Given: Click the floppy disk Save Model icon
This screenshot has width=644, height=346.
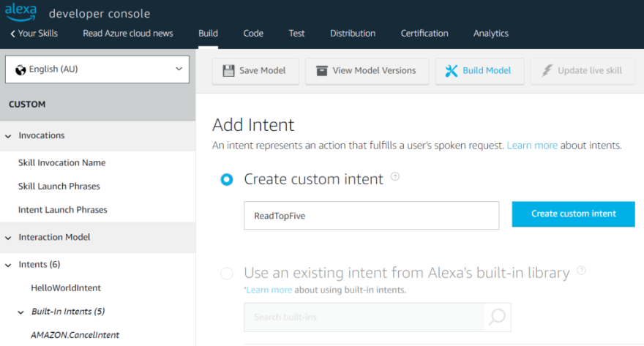Looking at the screenshot, I should coord(228,71).
